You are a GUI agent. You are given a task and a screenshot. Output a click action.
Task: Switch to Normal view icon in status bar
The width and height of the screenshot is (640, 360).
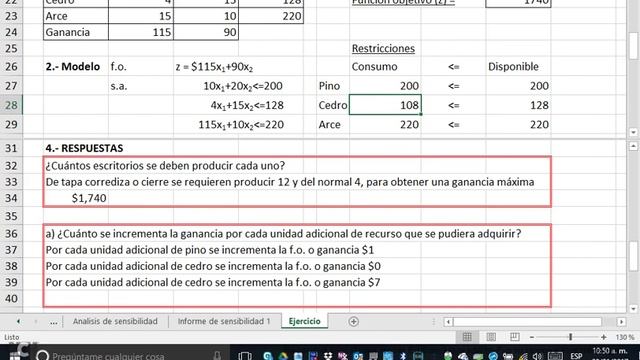point(467,337)
